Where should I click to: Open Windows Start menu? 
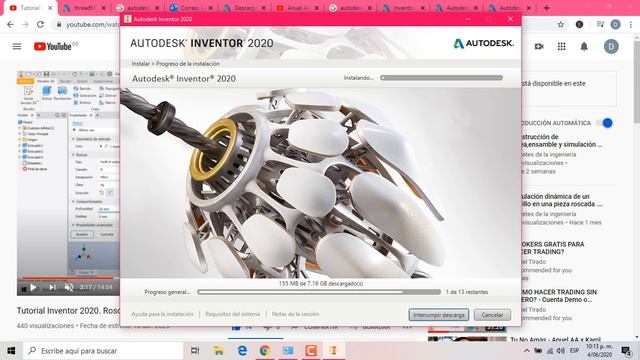tap(11, 351)
